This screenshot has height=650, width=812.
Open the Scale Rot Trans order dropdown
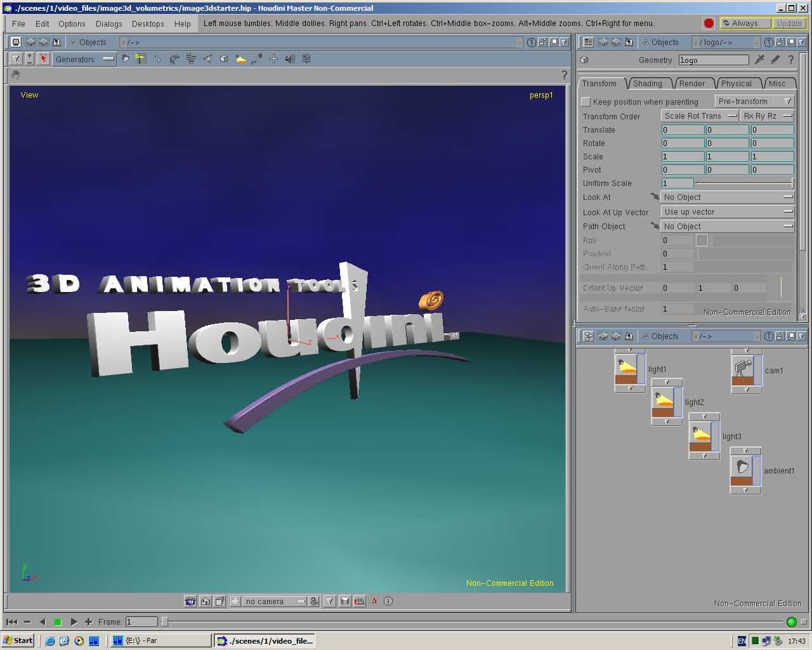tap(699, 116)
